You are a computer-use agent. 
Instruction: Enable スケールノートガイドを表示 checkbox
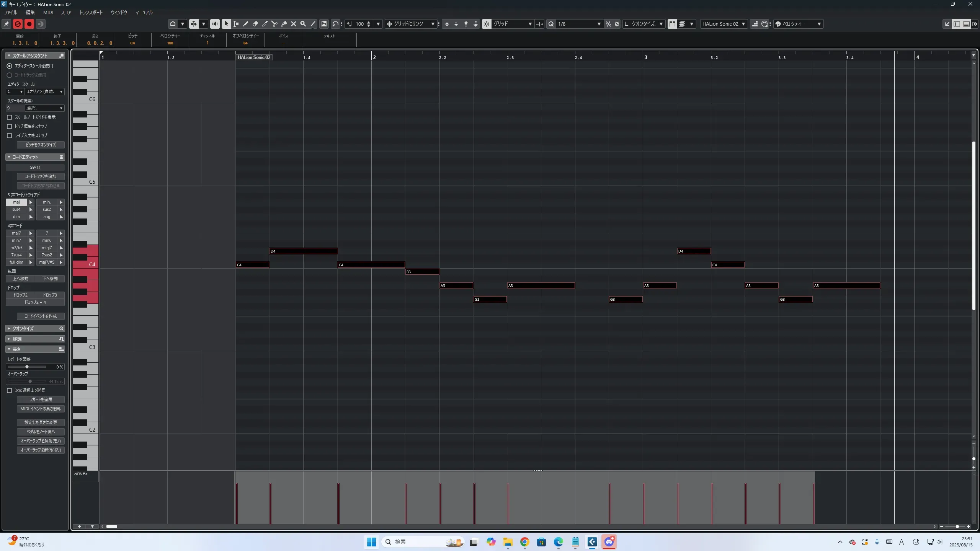10,117
